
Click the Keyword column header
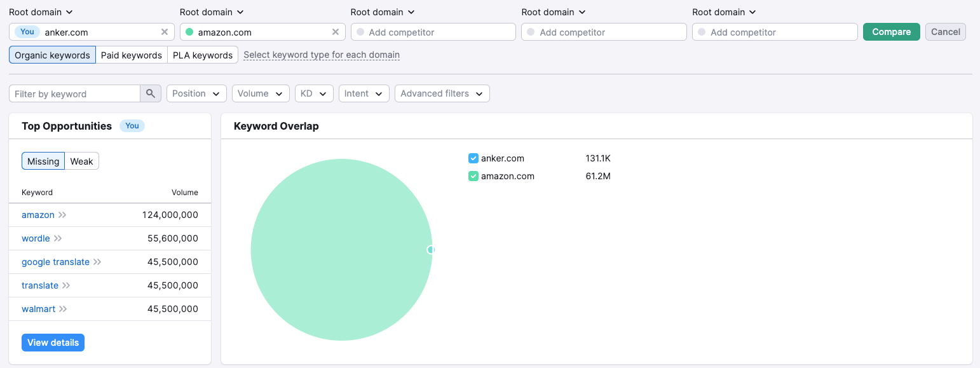pyautogui.click(x=37, y=193)
